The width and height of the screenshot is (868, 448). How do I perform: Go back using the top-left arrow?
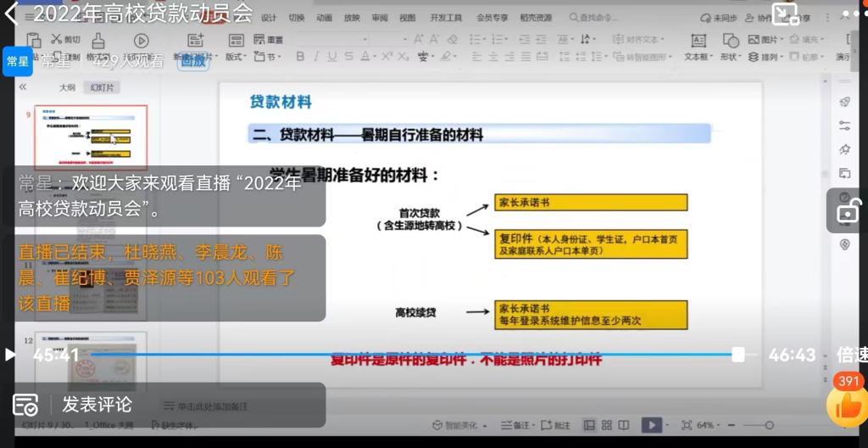tap(12, 14)
